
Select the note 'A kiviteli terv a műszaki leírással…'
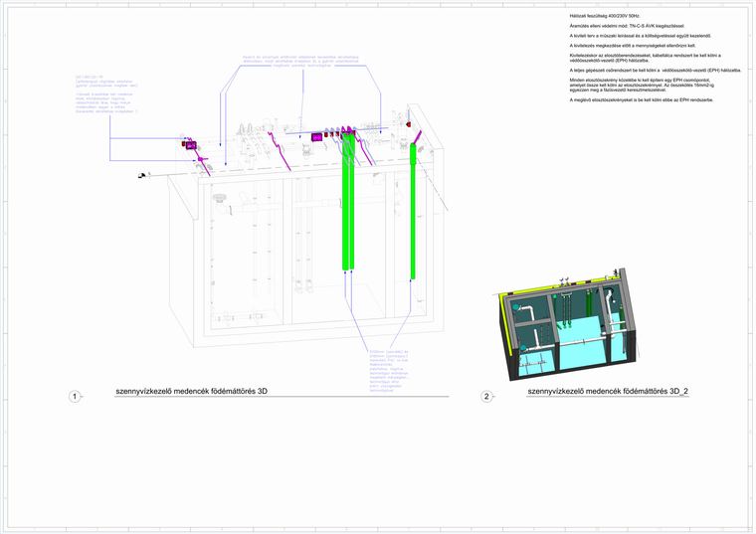click(x=641, y=36)
